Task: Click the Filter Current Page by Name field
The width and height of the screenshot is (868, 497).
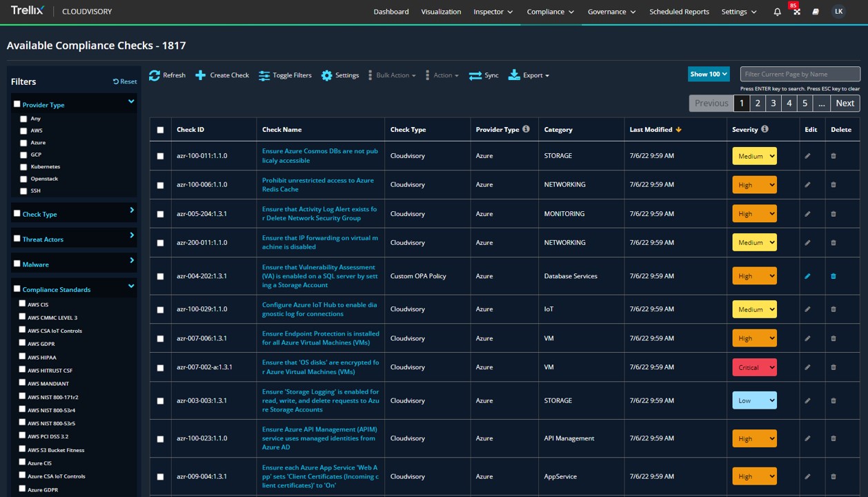Action: click(800, 74)
